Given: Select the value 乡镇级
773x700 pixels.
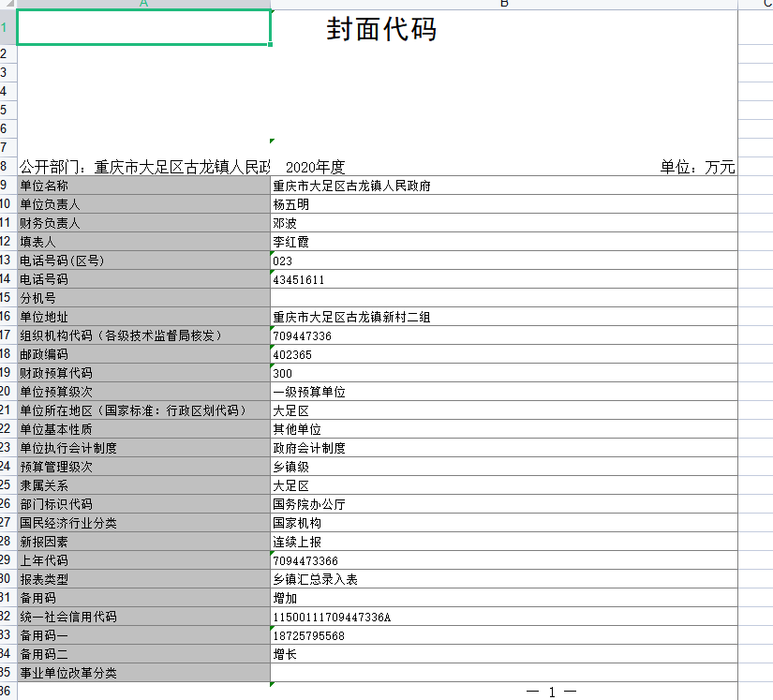Looking at the screenshot, I should point(504,467).
